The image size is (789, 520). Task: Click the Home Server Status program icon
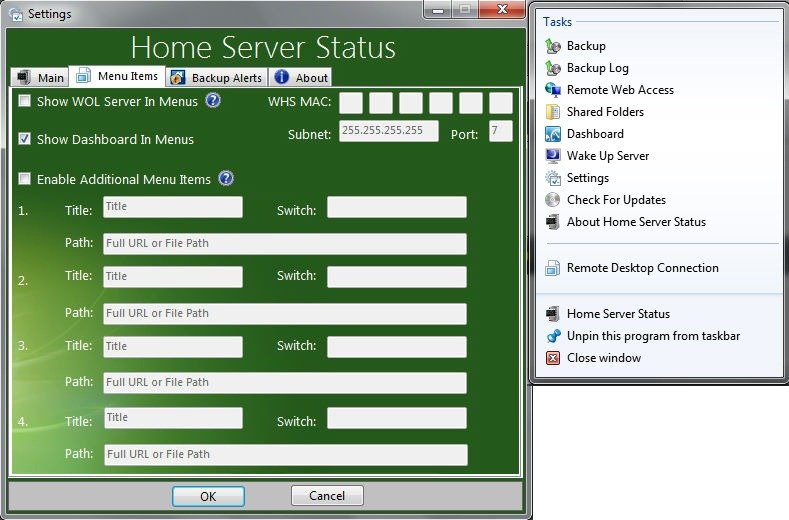[553, 314]
